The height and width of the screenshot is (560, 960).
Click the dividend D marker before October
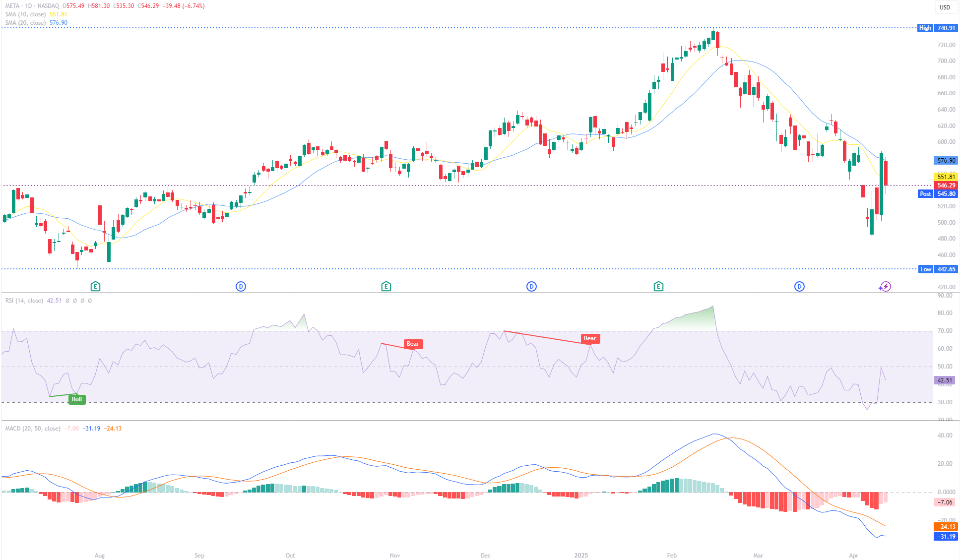241,286
